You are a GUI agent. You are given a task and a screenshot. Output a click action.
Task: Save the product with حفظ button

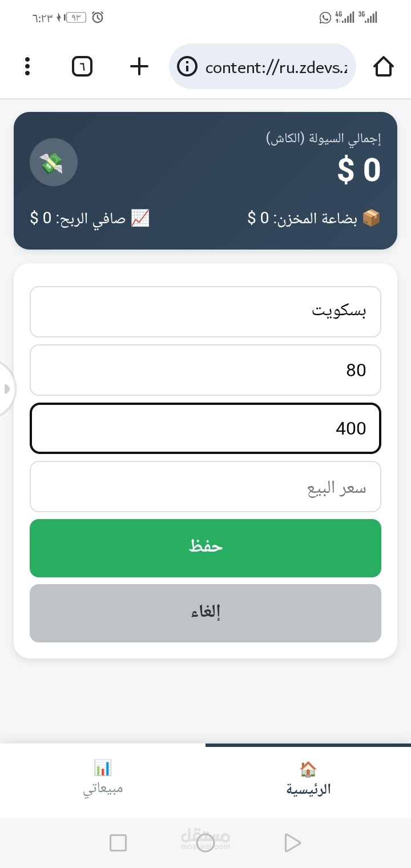pyautogui.click(x=205, y=548)
